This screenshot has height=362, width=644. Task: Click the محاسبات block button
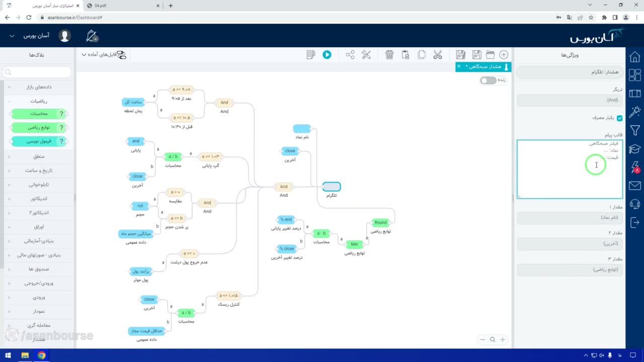(x=39, y=114)
